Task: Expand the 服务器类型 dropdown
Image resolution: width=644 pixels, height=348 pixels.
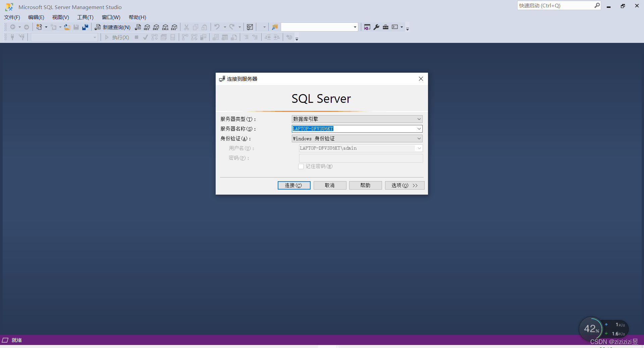Action: pyautogui.click(x=419, y=119)
